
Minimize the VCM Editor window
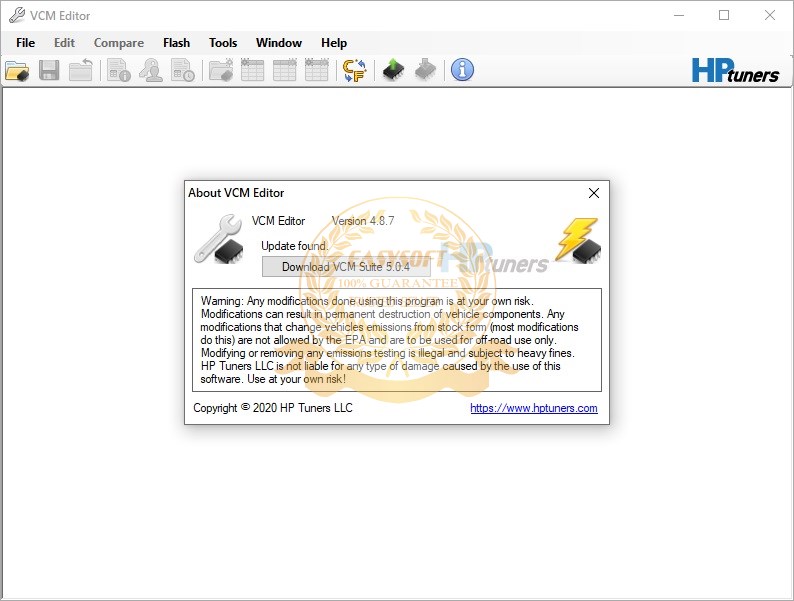tap(679, 15)
